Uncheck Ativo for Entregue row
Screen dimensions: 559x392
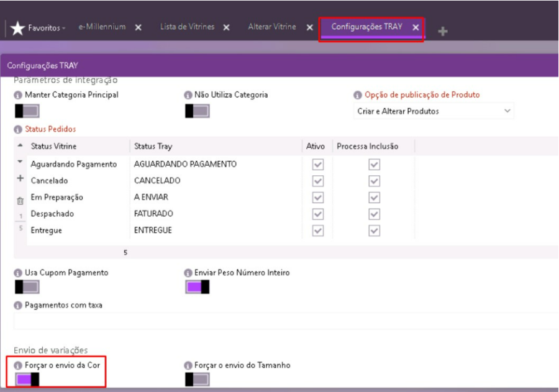point(318,230)
